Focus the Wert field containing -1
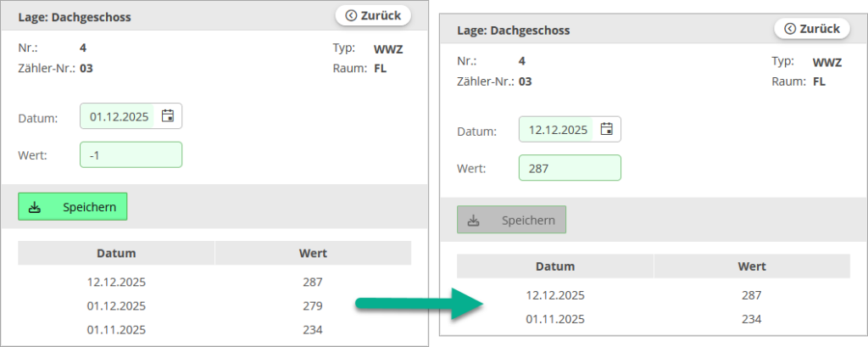868x347 pixels. click(131, 155)
